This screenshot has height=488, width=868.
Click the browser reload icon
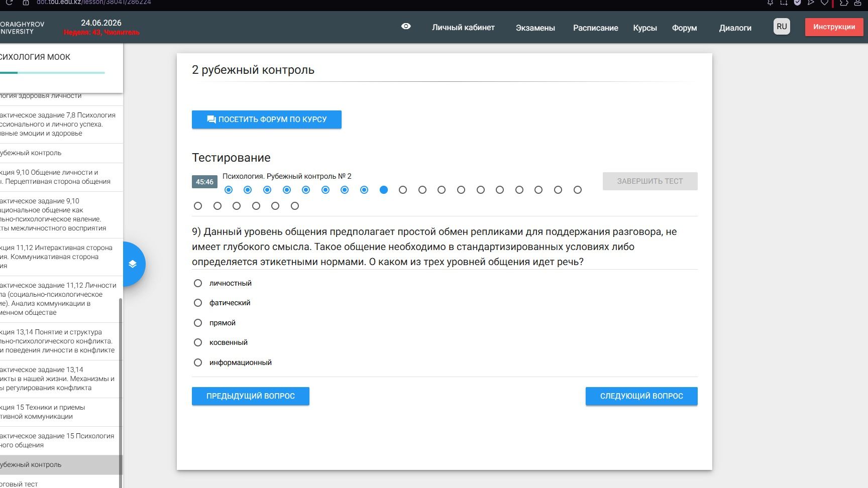[x=9, y=3]
